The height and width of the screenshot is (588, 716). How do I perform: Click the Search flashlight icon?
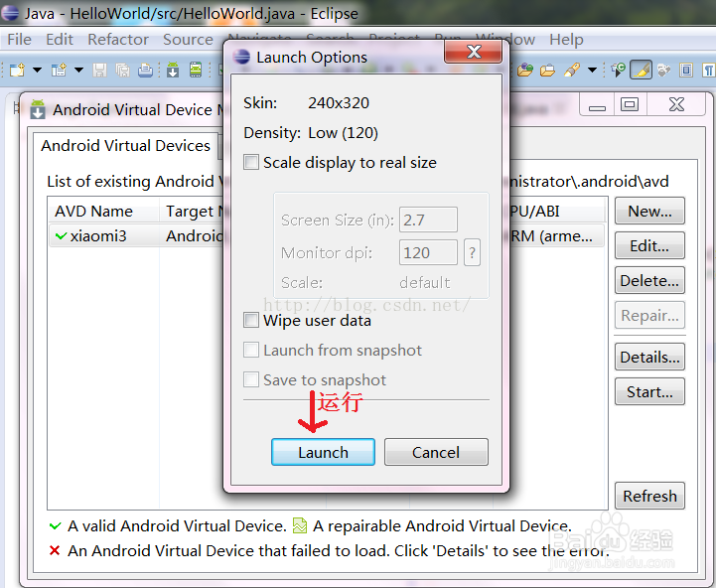click(572, 70)
